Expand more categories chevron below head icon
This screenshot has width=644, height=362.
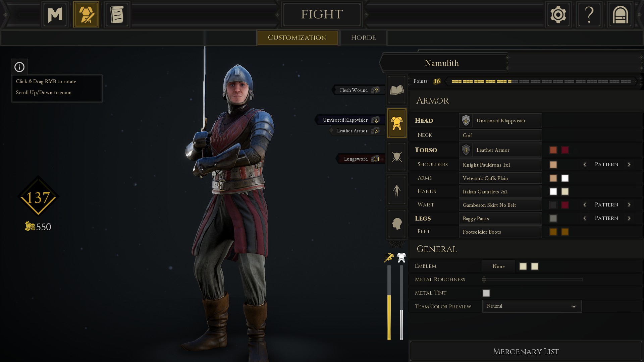396,244
